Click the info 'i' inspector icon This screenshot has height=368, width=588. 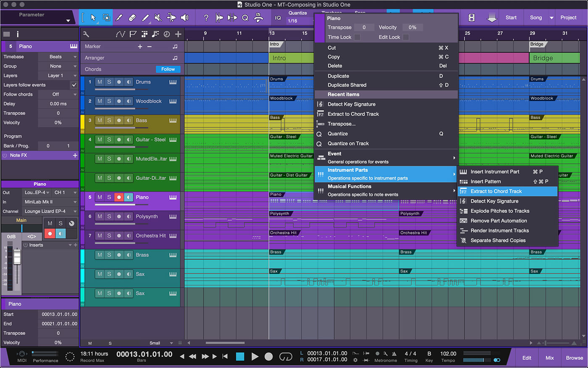point(18,34)
